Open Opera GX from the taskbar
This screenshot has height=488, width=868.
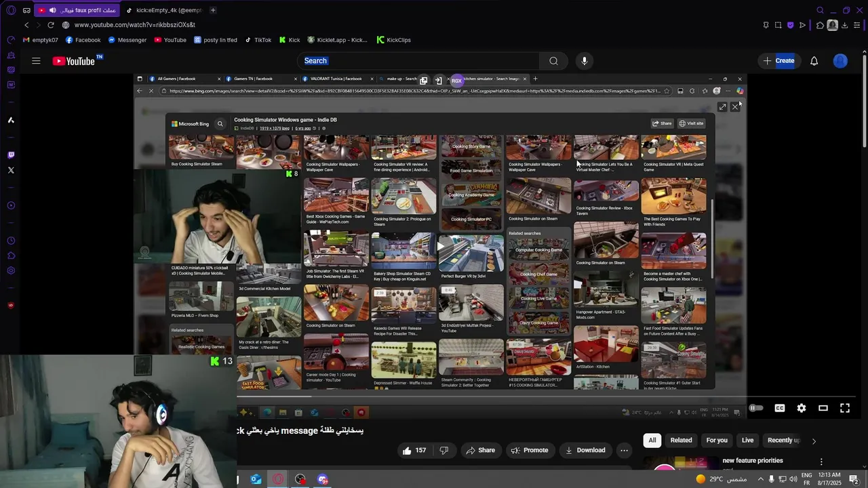[x=278, y=480]
